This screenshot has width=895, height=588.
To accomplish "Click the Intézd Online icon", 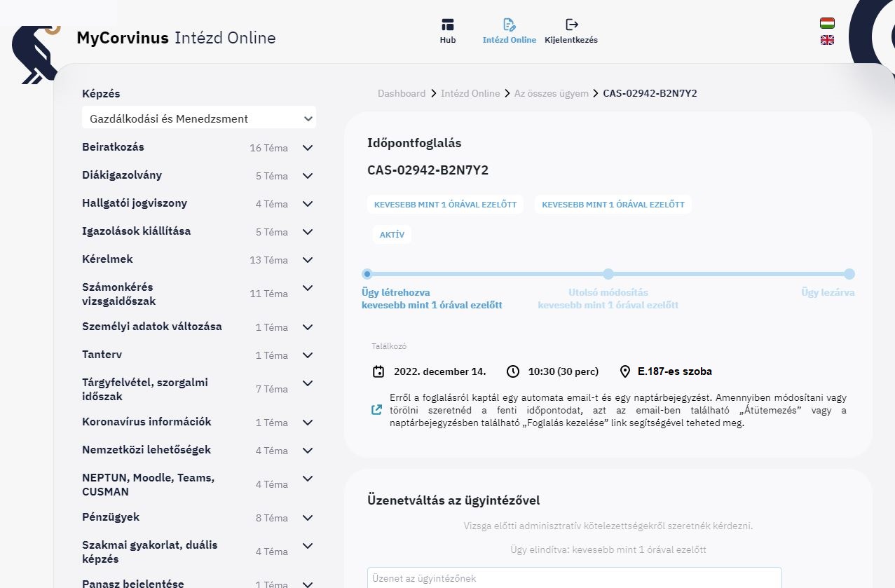I will coord(510,25).
